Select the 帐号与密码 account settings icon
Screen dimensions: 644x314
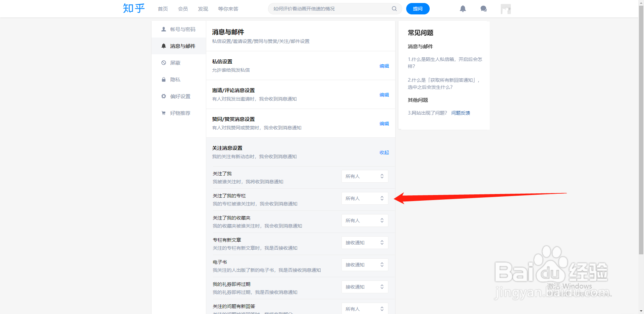tap(163, 29)
